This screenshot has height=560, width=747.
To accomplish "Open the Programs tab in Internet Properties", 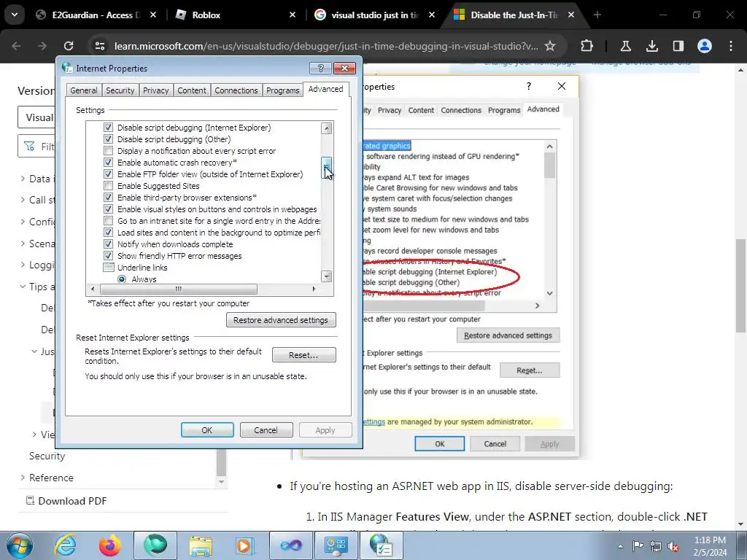I will [x=282, y=90].
